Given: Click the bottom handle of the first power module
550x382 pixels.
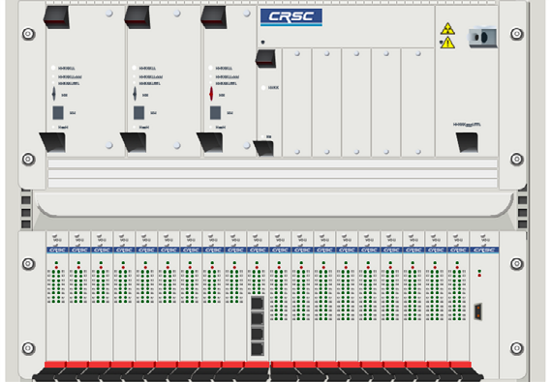Looking at the screenshot, I should pos(53,142).
